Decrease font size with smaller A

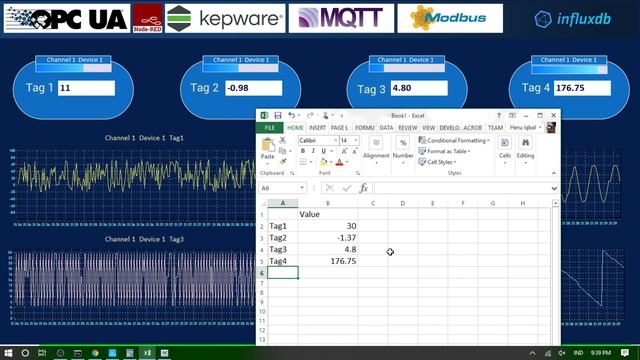point(355,151)
